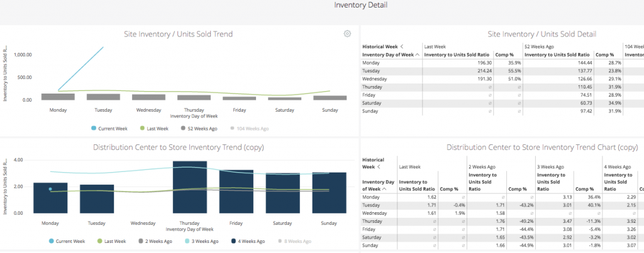
Task: Click the Thursday bar in Distribution Center chart
Action: tap(190, 187)
